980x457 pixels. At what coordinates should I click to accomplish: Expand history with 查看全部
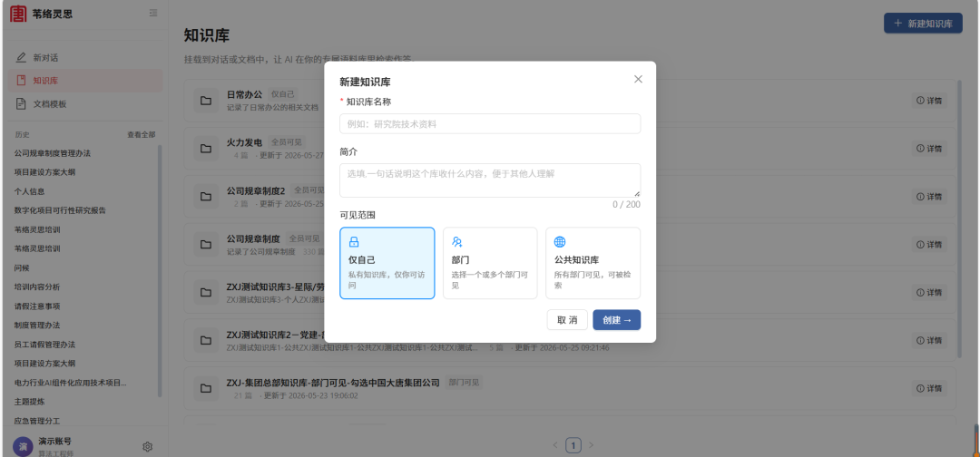click(142, 134)
